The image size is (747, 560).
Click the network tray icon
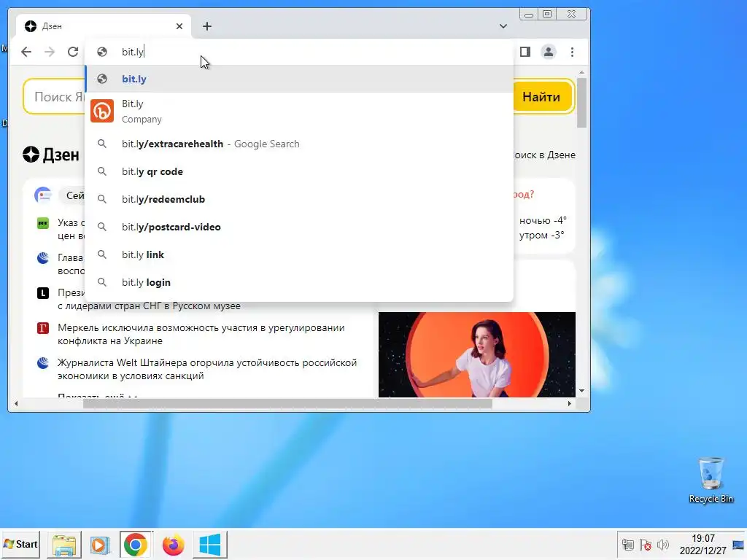click(x=628, y=544)
